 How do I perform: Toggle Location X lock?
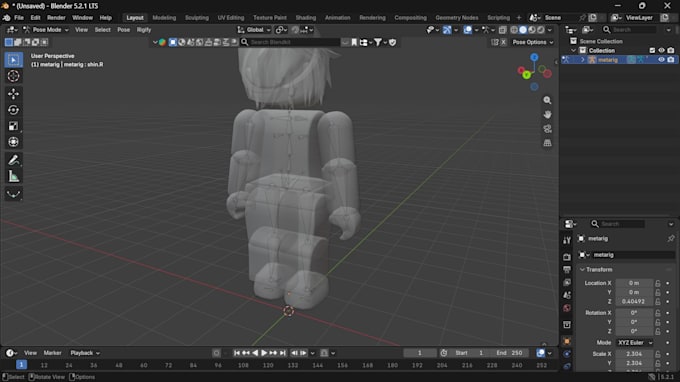(x=658, y=283)
